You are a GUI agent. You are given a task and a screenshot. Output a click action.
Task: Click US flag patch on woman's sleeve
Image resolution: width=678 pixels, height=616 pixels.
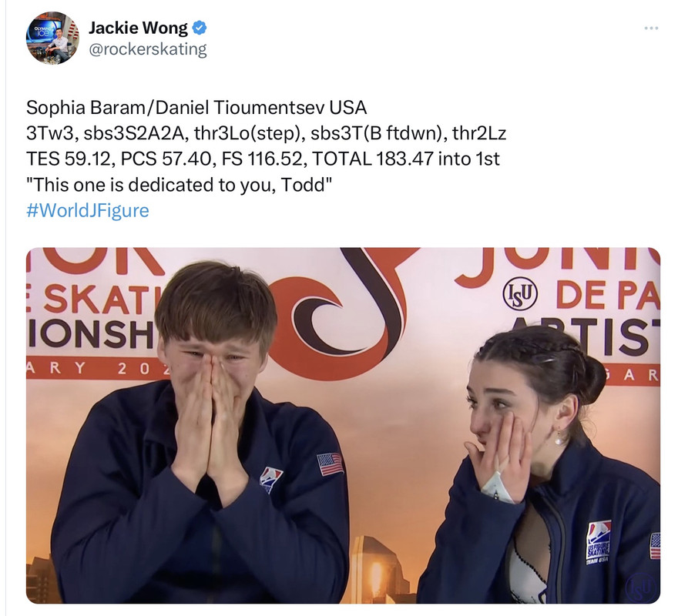[x=655, y=545]
